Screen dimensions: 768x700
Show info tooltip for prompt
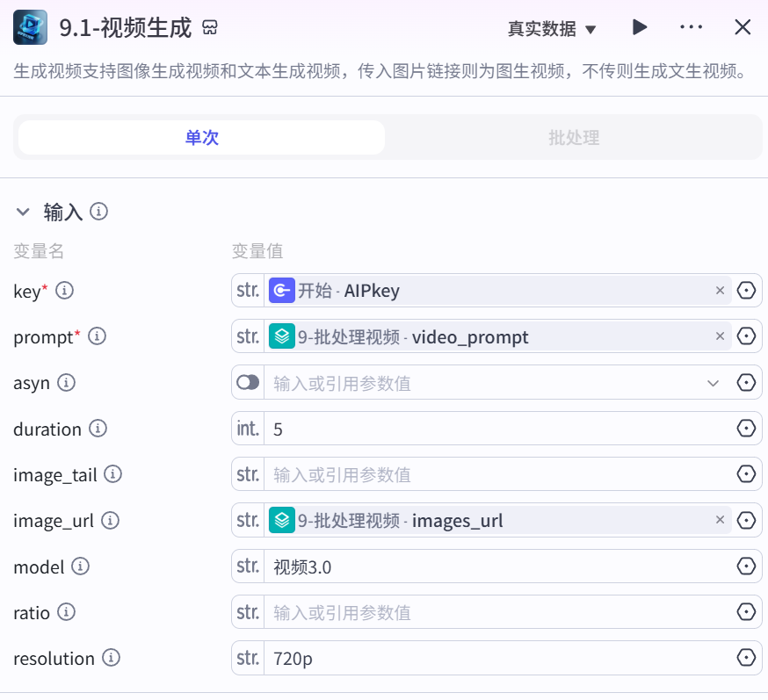click(97, 336)
